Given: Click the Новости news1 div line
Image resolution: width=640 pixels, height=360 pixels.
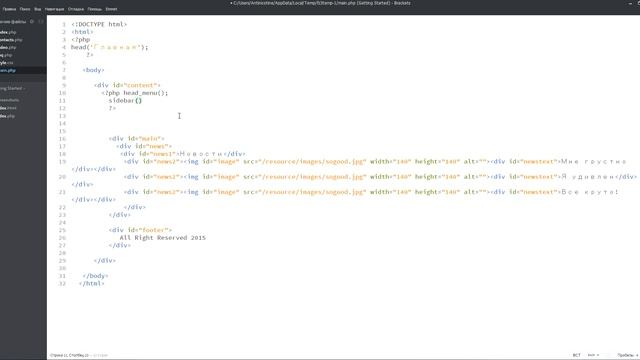Looking at the screenshot, I should pos(183,154).
